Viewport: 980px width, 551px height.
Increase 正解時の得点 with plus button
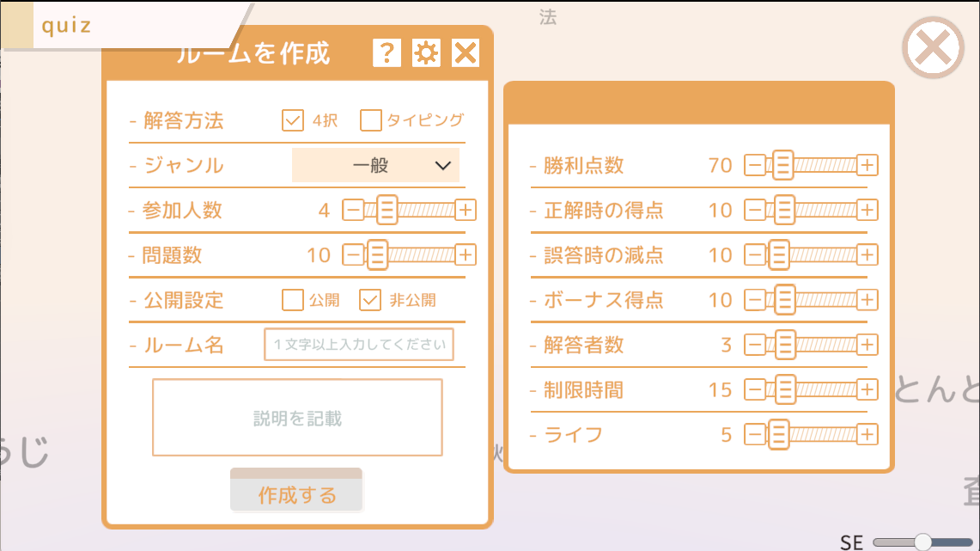tap(867, 210)
